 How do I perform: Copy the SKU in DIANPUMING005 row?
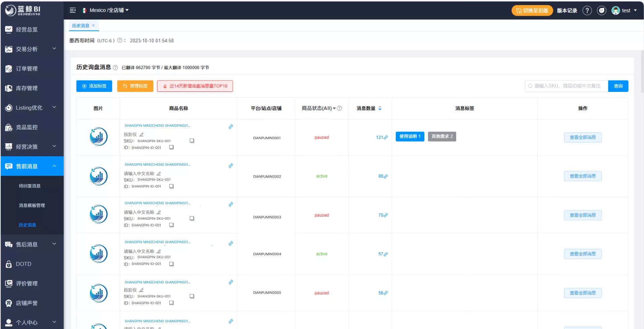coord(192,296)
